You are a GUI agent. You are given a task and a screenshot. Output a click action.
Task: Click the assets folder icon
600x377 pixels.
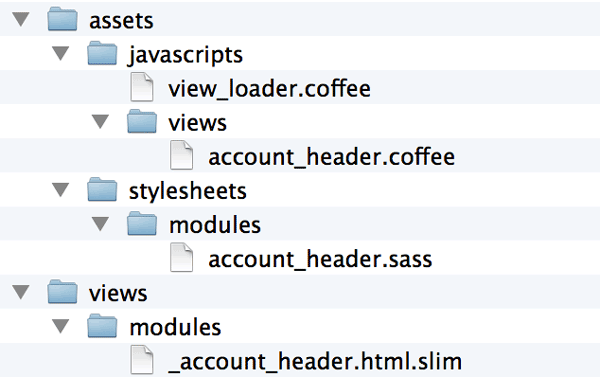click(x=62, y=19)
